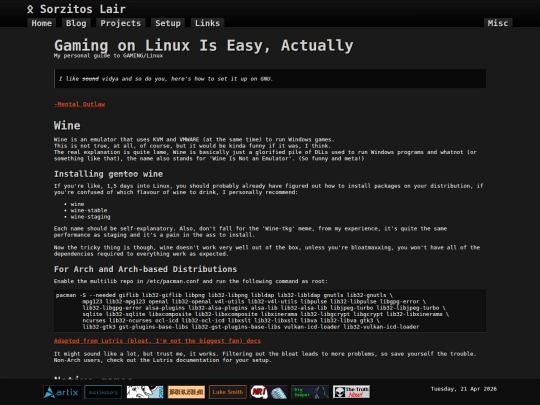Click the quote block about vidya
Image resolution: width=540 pixels, height=405 pixels.
[270, 79]
